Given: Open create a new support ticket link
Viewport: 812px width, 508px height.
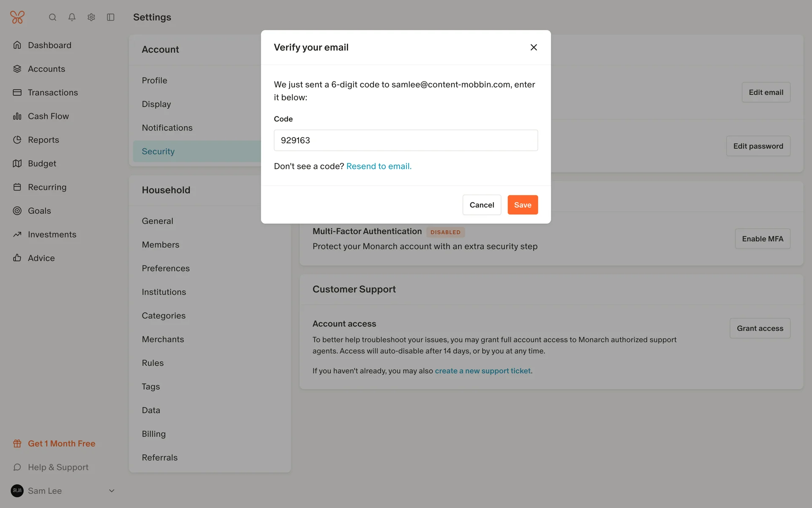Looking at the screenshot, I should click(x=483, y=371).
